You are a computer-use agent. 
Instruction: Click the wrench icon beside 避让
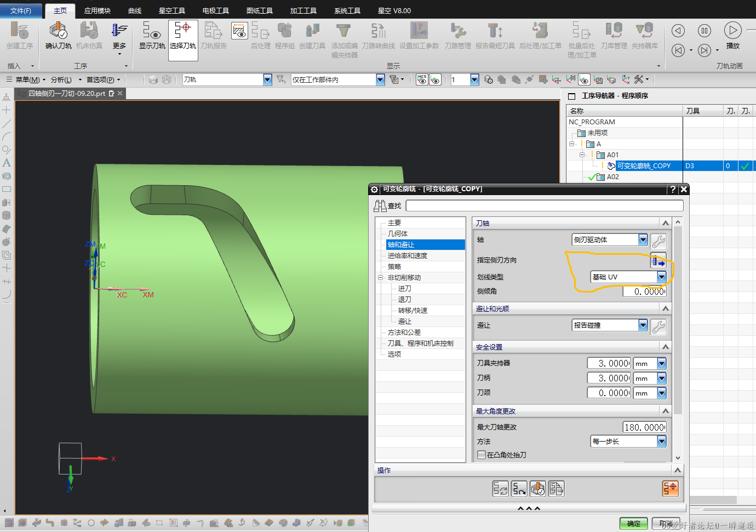pyautogui.click(x=658, y=327)
